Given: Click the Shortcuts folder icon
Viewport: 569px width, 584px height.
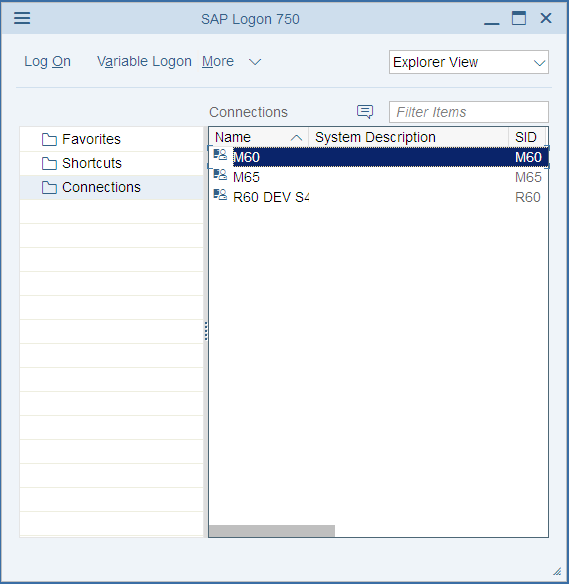Looking at the screenshot, I should pyautogui.click(x=49, y=163).
